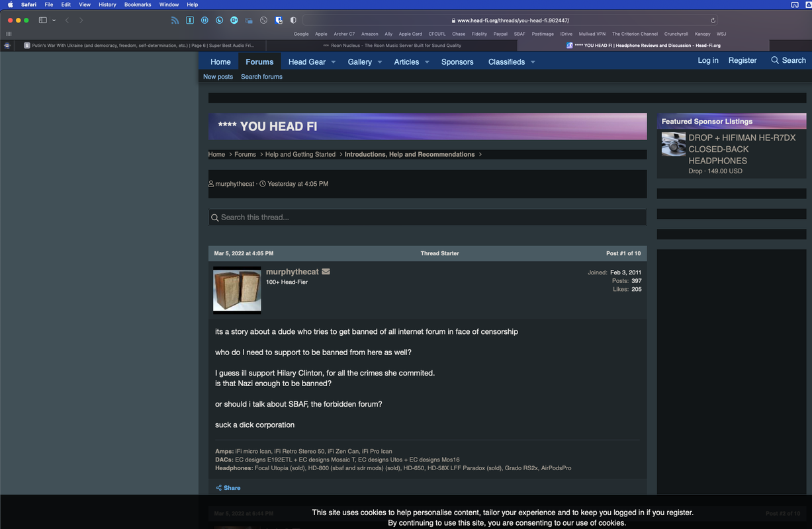Image resolution: width=812 pixels, height=529 pixels.
Task: Expand the Classifieds dropdown arrow
Action: coord(533,62)
